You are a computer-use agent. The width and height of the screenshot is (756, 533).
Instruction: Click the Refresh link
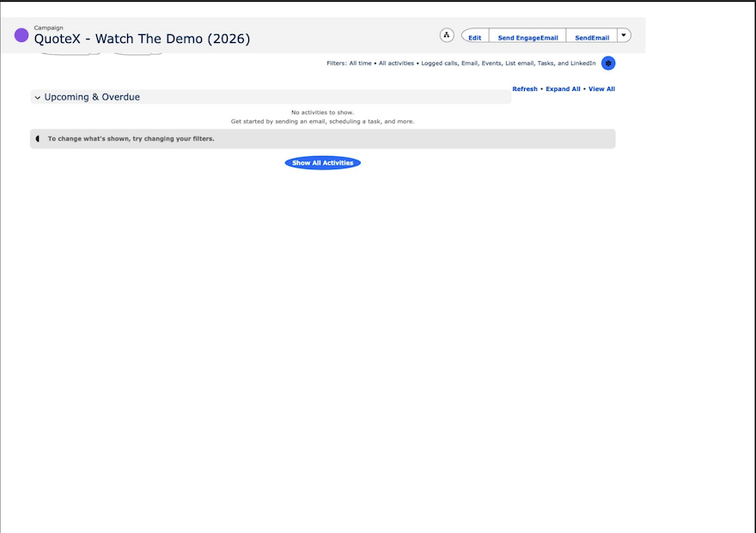click(525, 89)
